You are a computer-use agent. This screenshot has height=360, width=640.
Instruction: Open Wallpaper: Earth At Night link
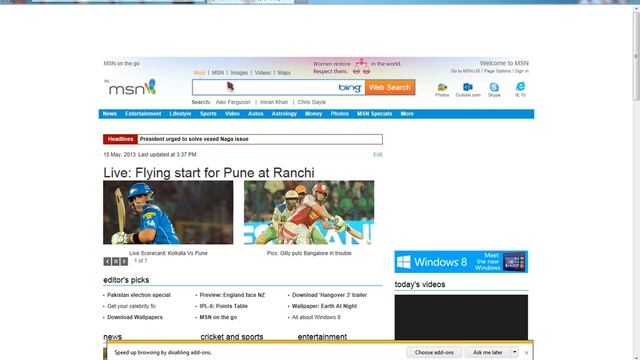click(324, 306)
